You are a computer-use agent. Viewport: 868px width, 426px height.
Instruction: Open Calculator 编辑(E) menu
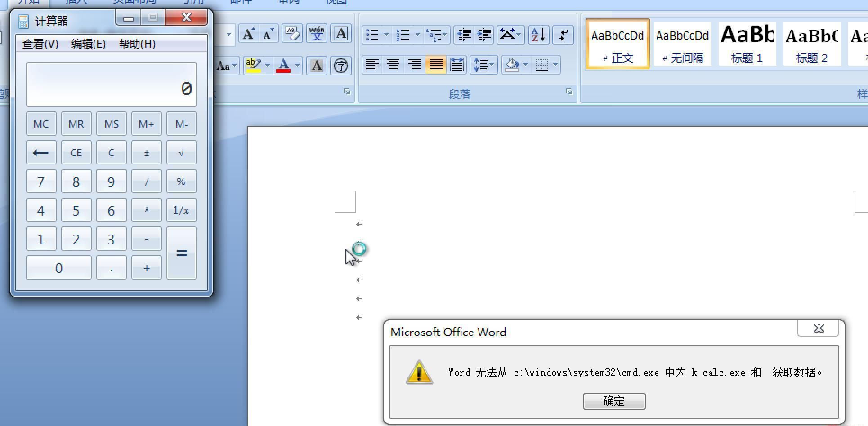coord(88,44)
